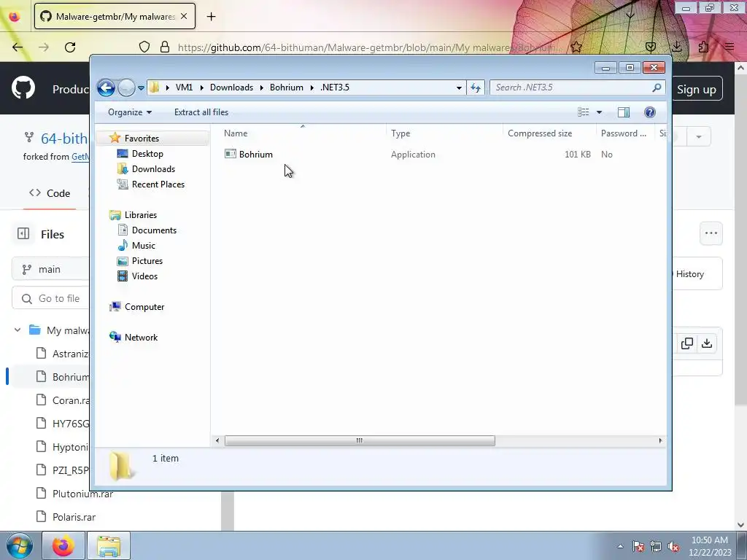This screenshot has height=560, width=747.
Task: Open Documents library
Action: point(154,230)
